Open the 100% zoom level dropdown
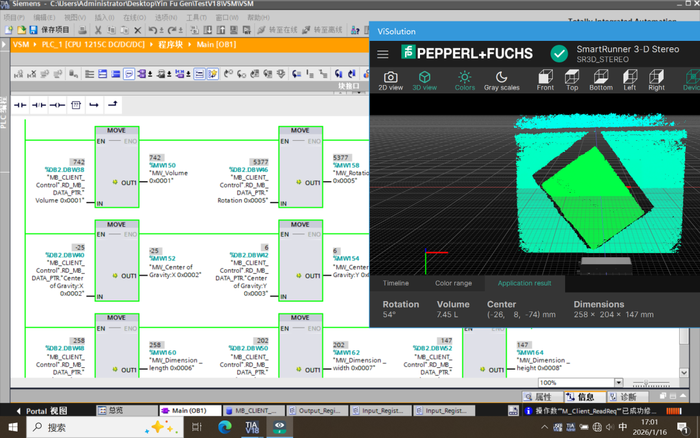The width and height of the screenshot is (700, 438). [618, 383]
